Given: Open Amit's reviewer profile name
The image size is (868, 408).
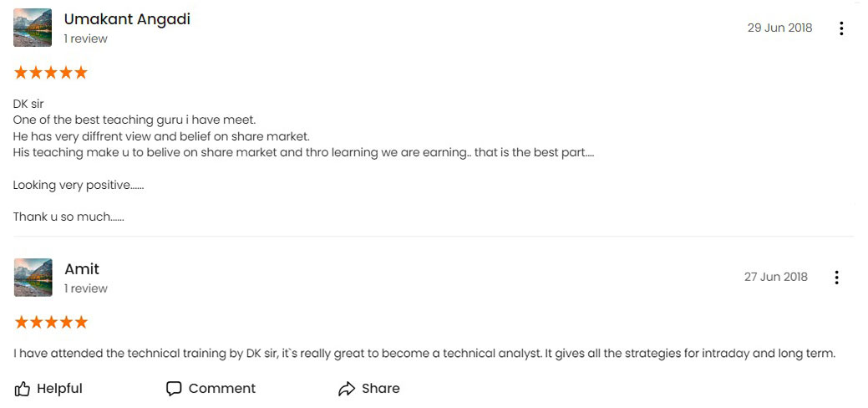Looking at the screenshot, I should (82, 269).
